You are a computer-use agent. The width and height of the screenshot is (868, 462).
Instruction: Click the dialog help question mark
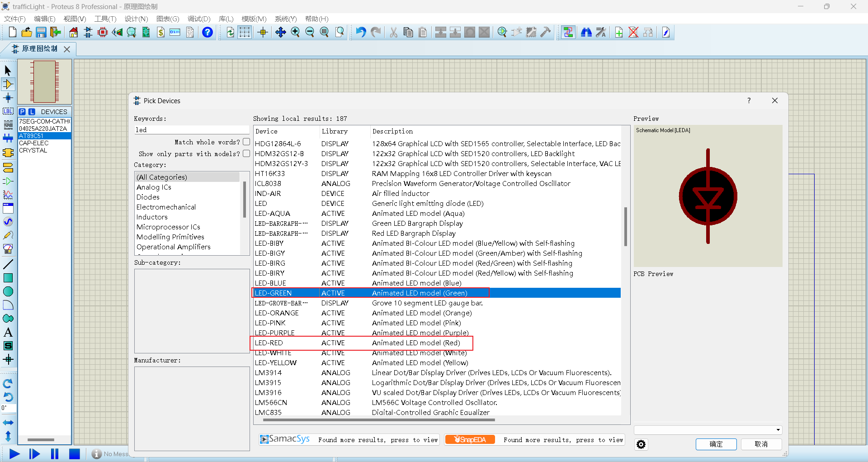click(749, 100)
